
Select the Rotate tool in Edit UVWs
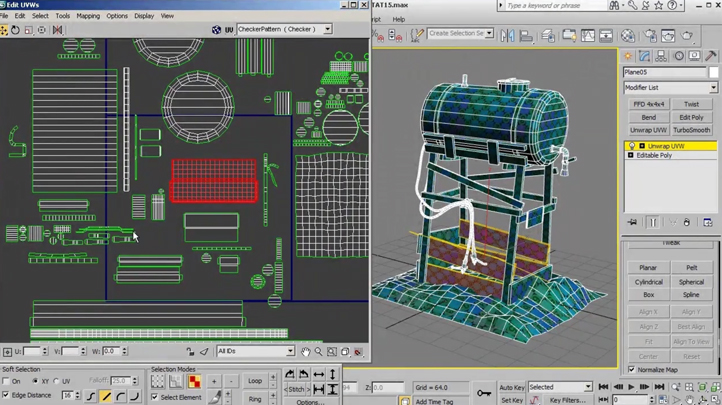(16, 30)
